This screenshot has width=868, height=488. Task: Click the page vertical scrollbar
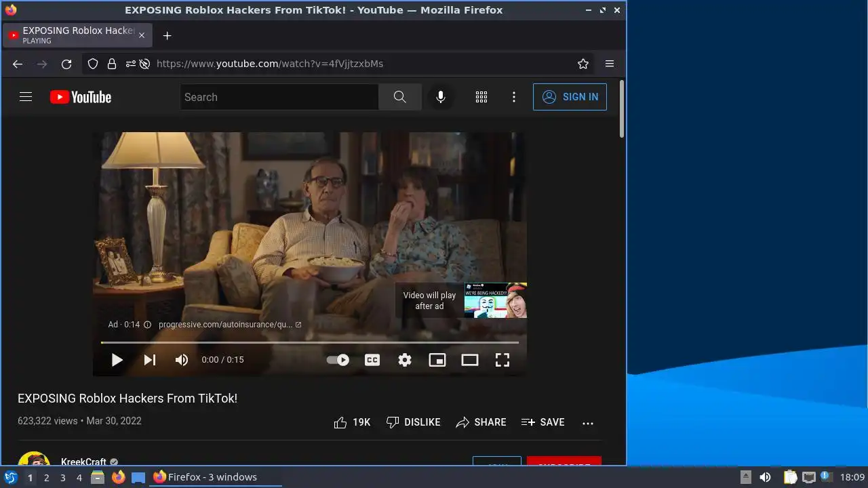pyautogui.click(x=622, y=109)
